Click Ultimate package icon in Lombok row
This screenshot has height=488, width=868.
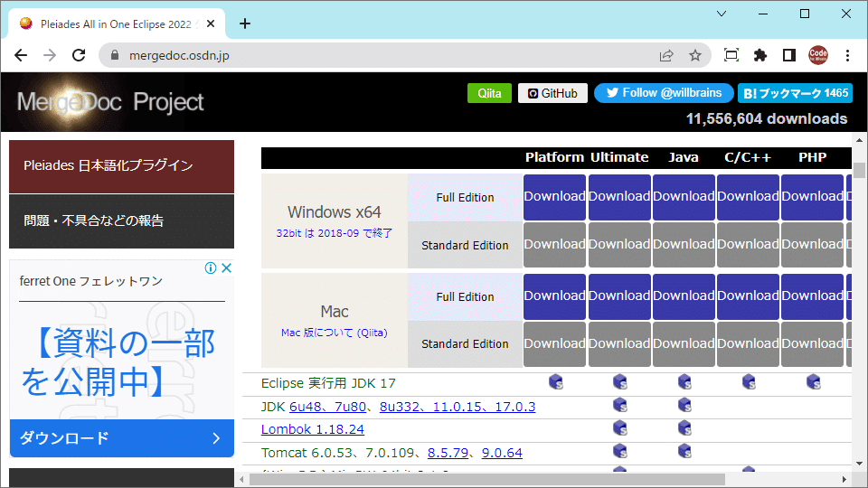(620, 427)
